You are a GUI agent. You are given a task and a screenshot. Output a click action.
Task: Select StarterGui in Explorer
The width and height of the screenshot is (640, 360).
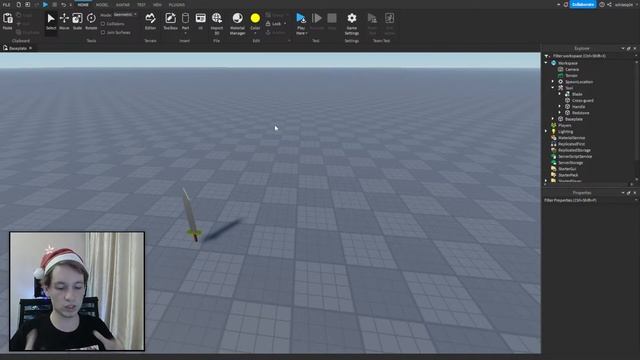tap(567, 169)
